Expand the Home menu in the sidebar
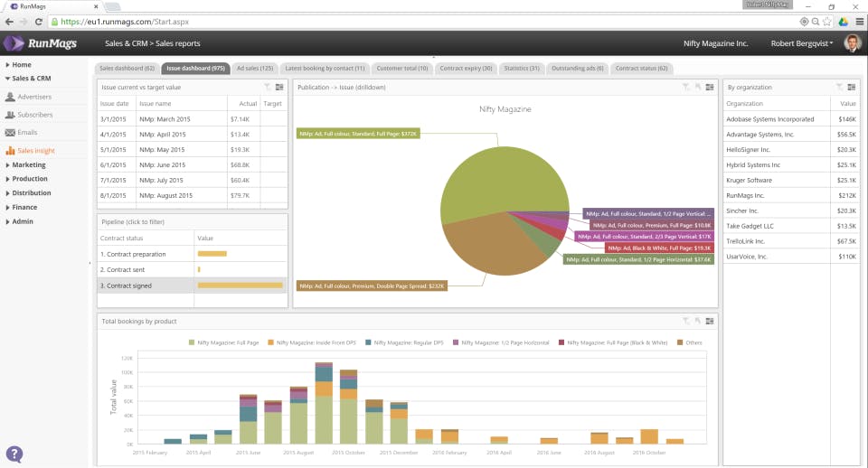Screen dimensions: 868x468 click(x=18, y=65)
